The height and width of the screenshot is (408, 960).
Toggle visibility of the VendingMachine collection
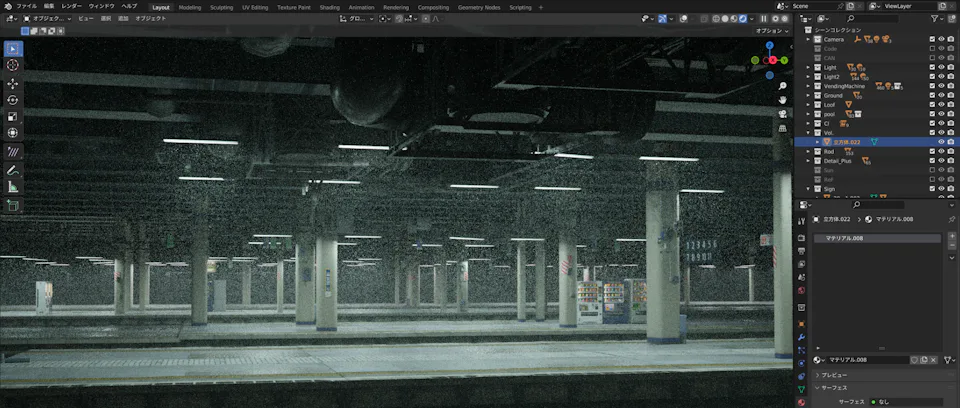[941, 86]
